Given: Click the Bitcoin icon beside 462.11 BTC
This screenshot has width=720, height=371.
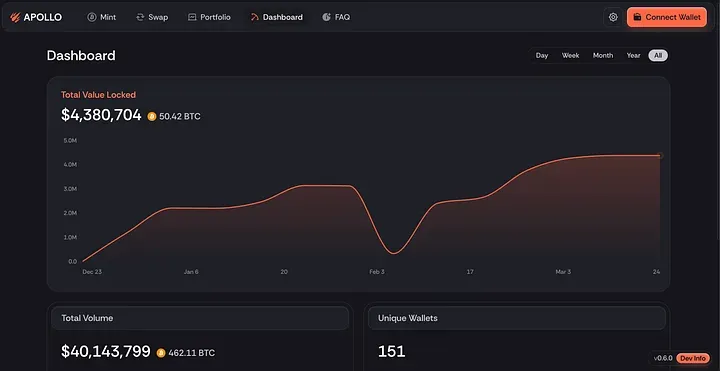Looking at the screenshot, I should [161, 353].
